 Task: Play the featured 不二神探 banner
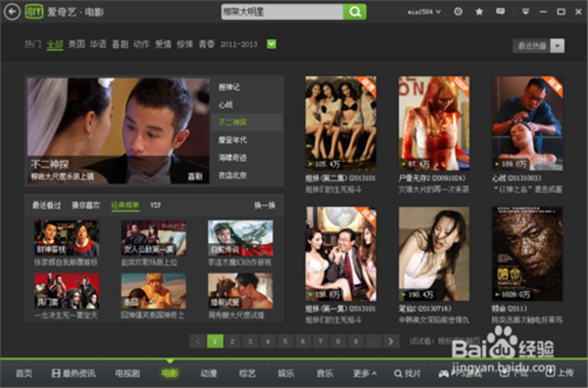pyautogui.click(x=118, y=130)
